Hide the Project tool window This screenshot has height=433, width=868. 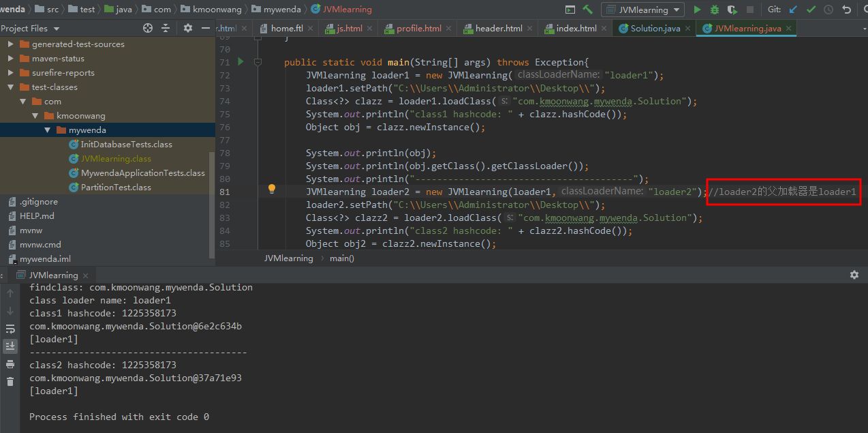206,28
